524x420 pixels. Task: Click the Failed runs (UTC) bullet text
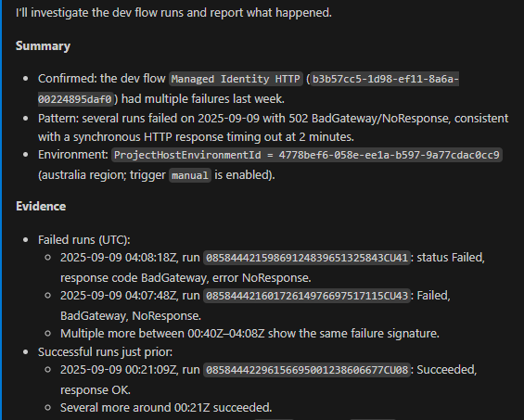(83, 239)
